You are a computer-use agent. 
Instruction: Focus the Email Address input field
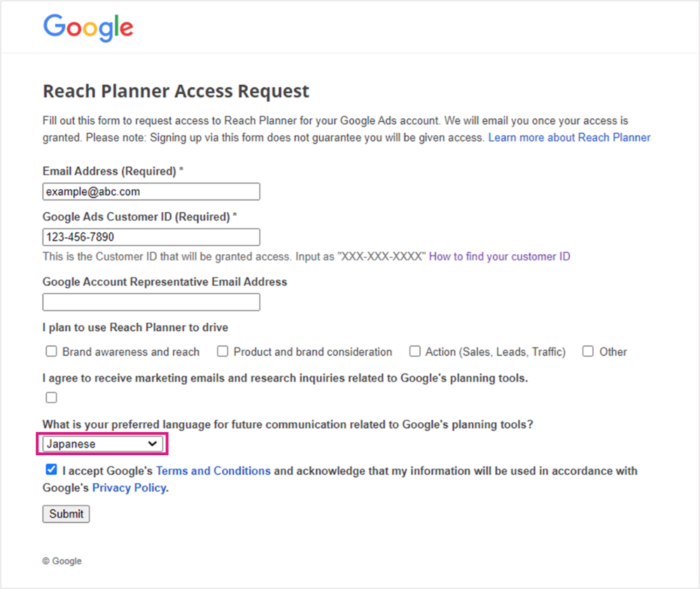tap(151, 192)
